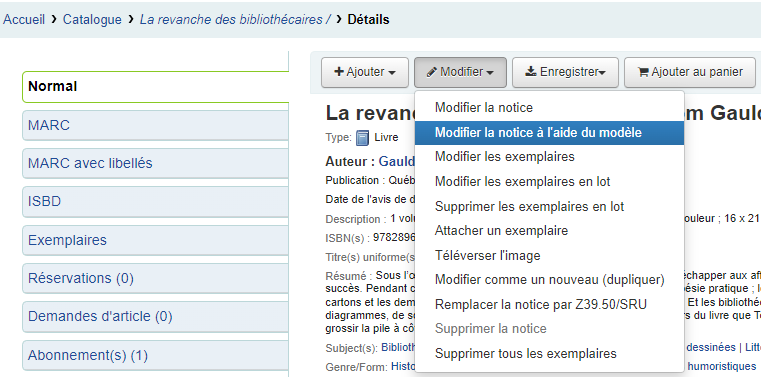Choose Modifier la notice

[x=549, y=108]
